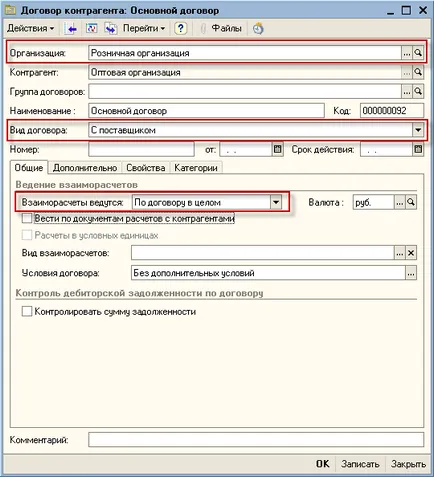This screenshot has width=434, height=477.
Task: Click the toolbar icon left of Перейти
Action: [111, 29]
